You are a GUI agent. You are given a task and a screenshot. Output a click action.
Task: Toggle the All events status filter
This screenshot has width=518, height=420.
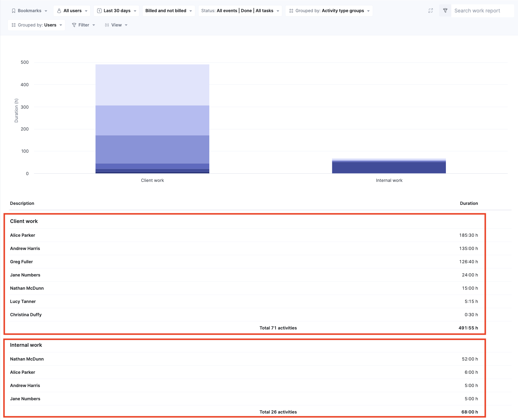[x=227, y=11]
